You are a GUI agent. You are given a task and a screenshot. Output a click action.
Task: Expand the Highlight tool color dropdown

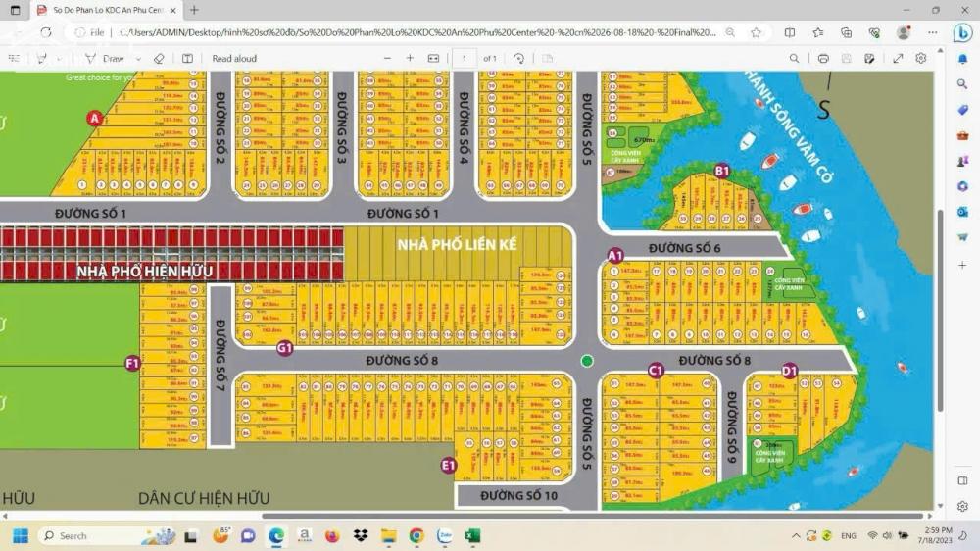point(61,59)
